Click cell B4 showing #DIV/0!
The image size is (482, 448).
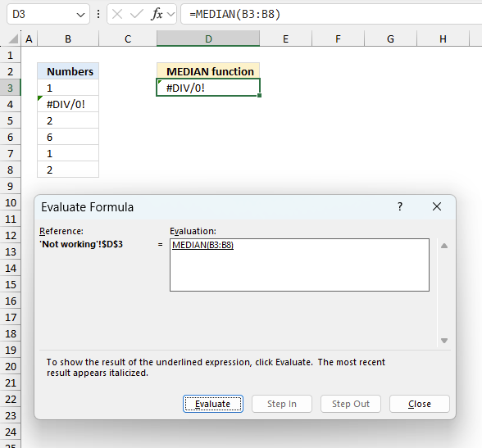[68, 104]
